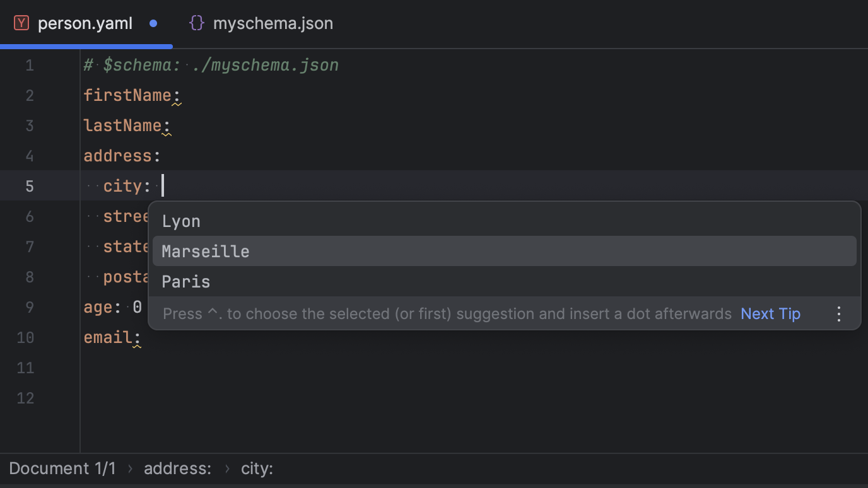Open the Document 1/1 breadcrumb

point(62,468)
